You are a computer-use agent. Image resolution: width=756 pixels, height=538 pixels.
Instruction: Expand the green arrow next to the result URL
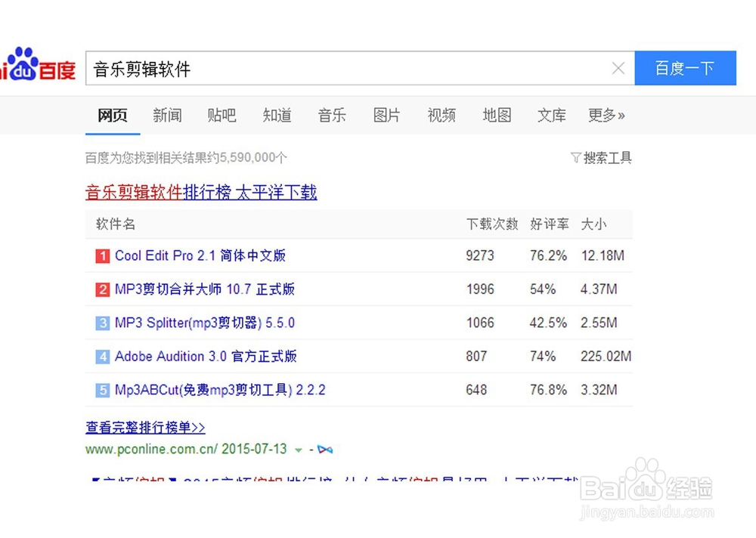point(299,450)
